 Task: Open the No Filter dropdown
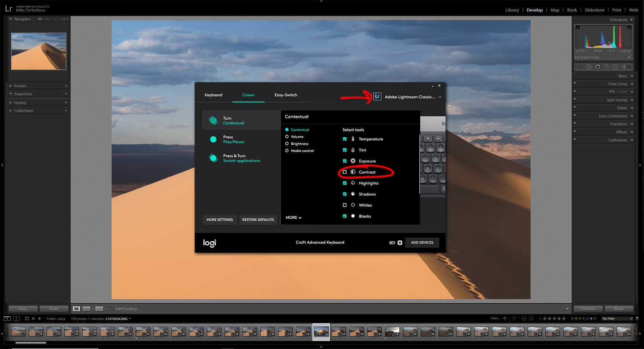coord(617,319)
